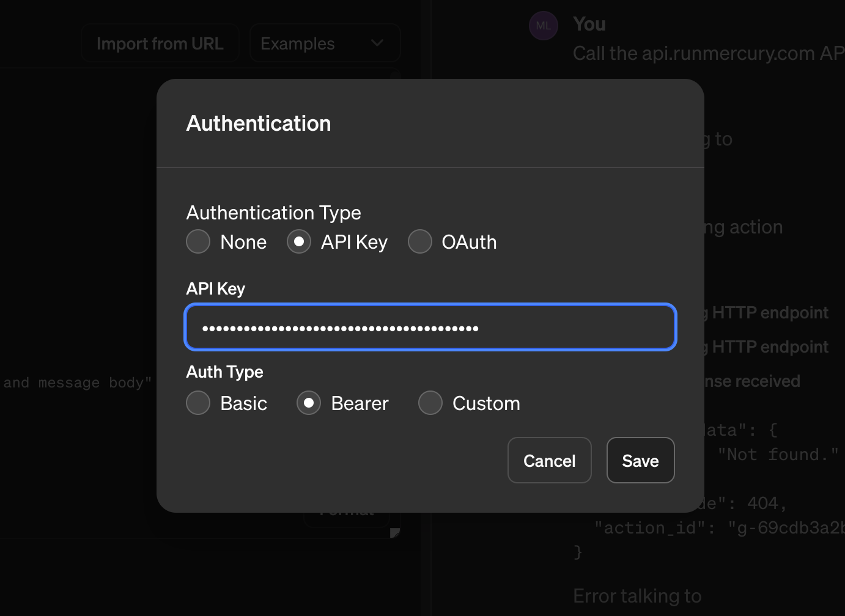Screen dimensions: 845x616
Task: Click the Authentication dialog title
Action: (x=259, y=123)
